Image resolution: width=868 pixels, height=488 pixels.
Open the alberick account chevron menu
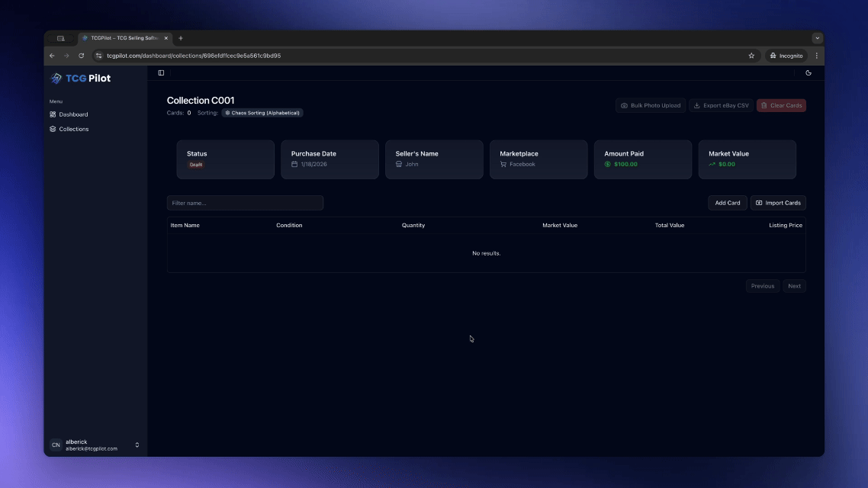pyautogui.click(x=137, y=445)
